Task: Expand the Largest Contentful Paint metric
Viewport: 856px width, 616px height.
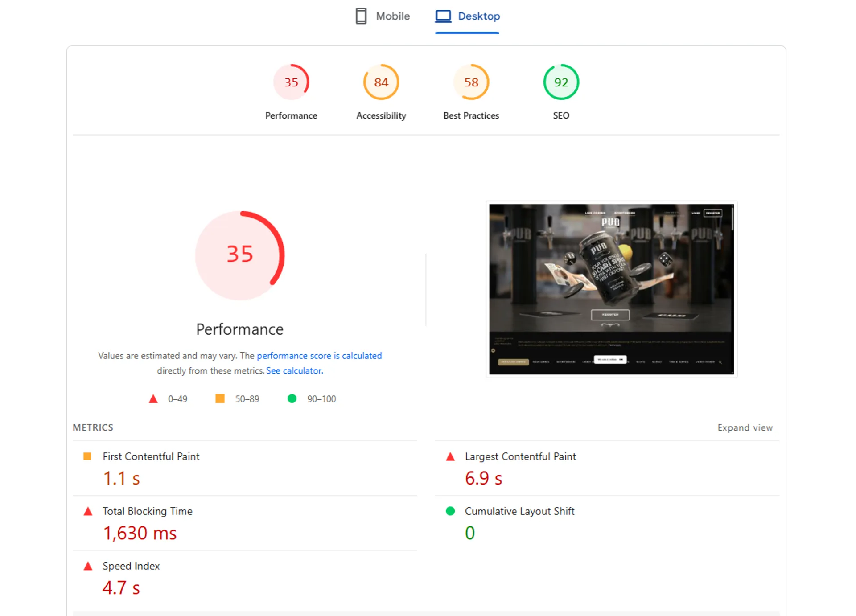Action: point(520,456)
